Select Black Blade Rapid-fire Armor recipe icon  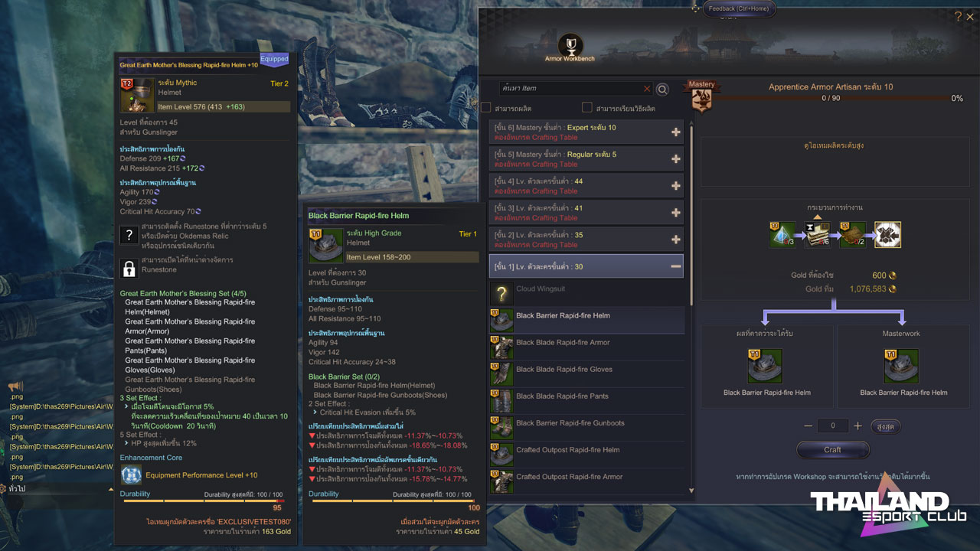(501, 347)
